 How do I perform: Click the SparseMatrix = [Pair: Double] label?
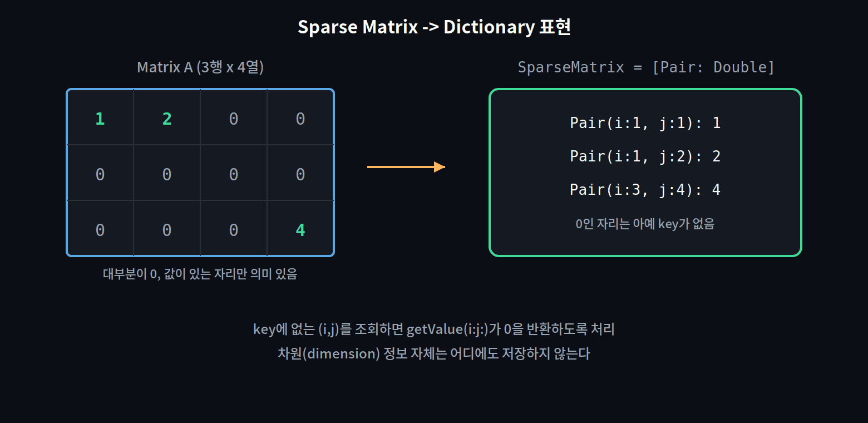pyautogui.click(x=646, y=67)
